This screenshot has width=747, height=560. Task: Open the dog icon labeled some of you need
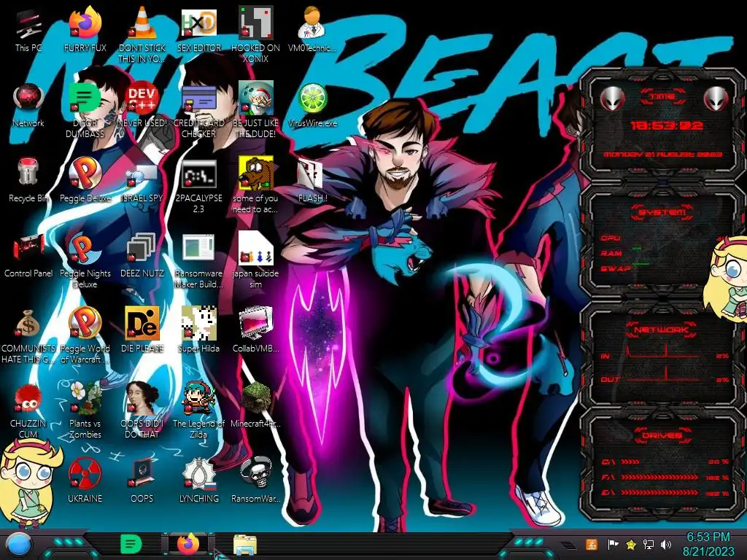255,186
